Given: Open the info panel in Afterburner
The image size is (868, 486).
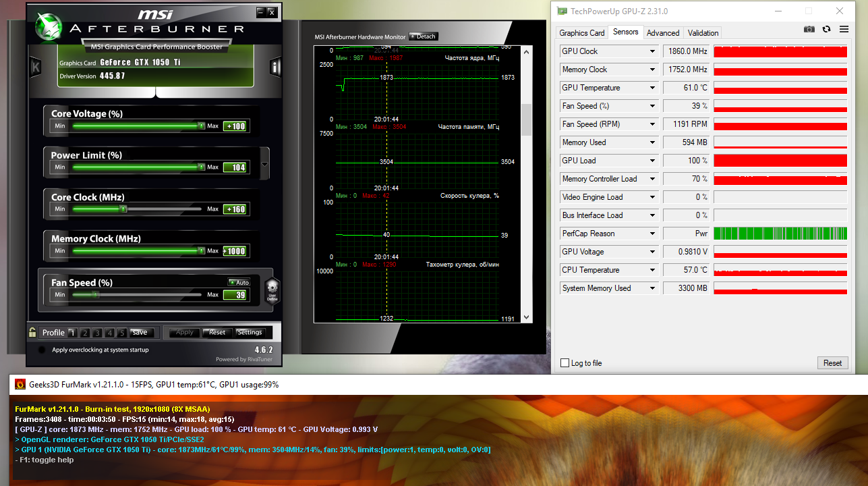Looking at the screenshot, I should tap(275, 67).
